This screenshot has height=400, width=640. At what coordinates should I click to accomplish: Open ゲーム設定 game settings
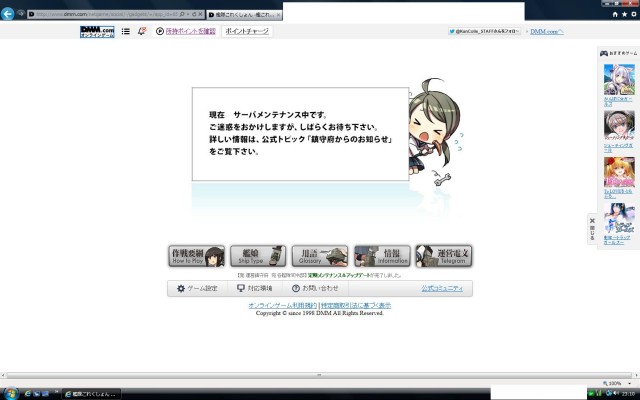pyautogui.click(x=197, y=289)
